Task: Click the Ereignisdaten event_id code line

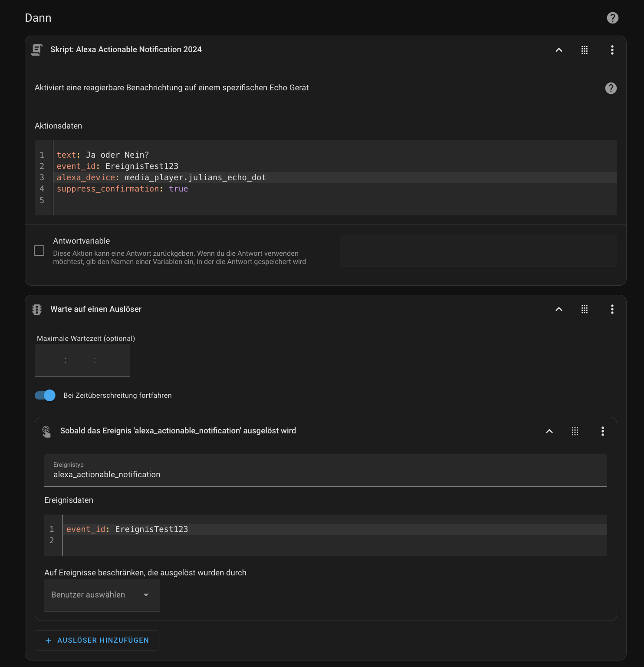Action: click(x=260, y=529)
